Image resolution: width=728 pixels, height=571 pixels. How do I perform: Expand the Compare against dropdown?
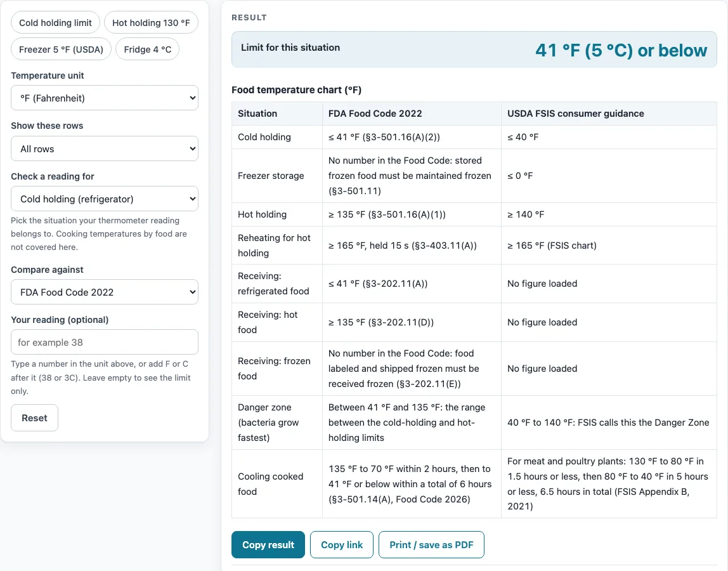(x=105, y=292)
